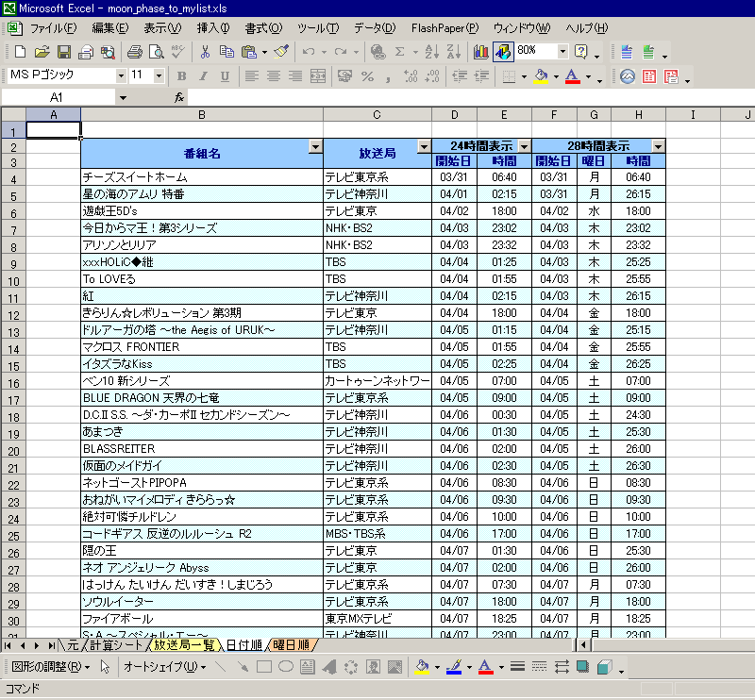Click the Print icon
Viewport: 755px width, 700px height.
pyautogui.click(x=134, y=51)
